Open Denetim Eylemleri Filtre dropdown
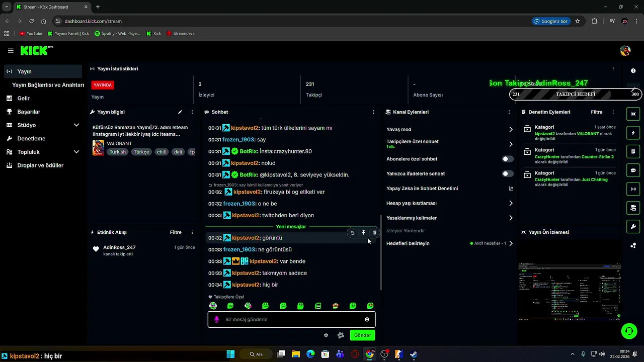644x362 pixels. (596, 112)
